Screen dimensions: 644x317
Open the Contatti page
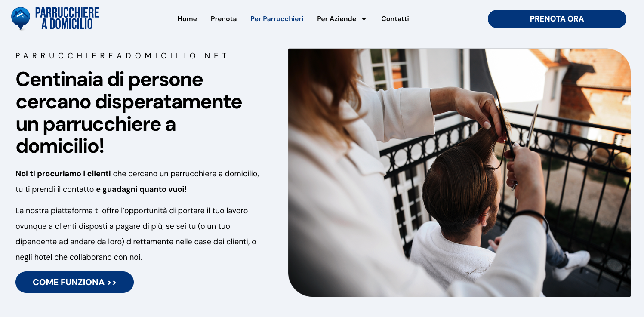point(395,19)
